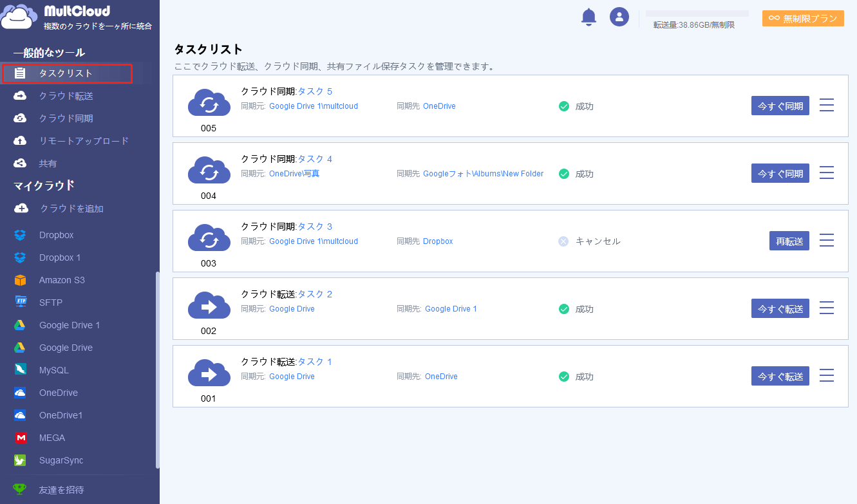
Task: Open the タスク 2 link
Action: pyautogui.click(x=315, y=294)
